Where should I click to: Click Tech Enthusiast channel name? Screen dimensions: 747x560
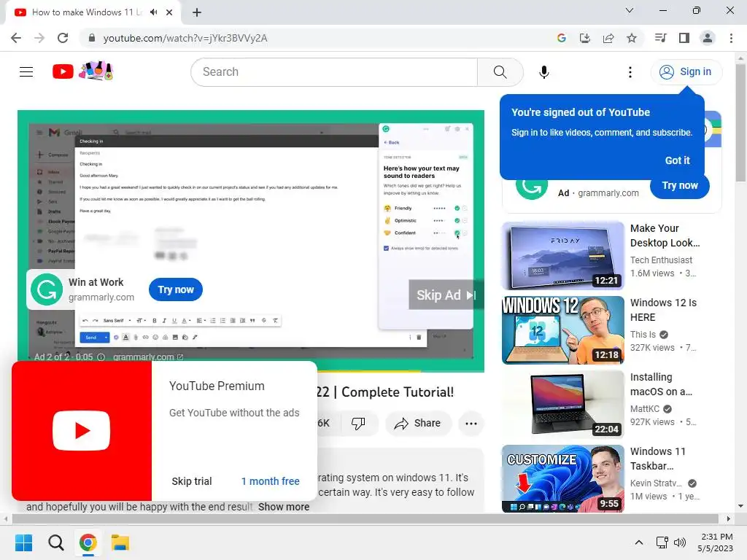coord(661,260)
